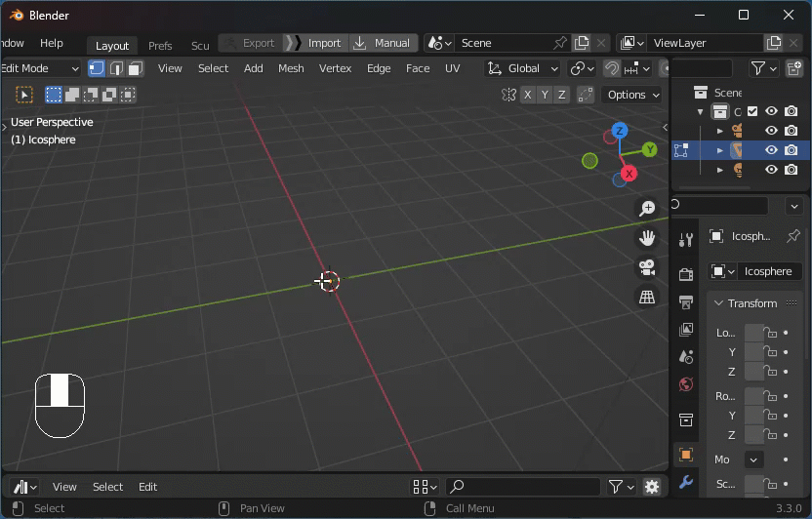Select face select mode icon
812x519 pixels.
(136, 68)
